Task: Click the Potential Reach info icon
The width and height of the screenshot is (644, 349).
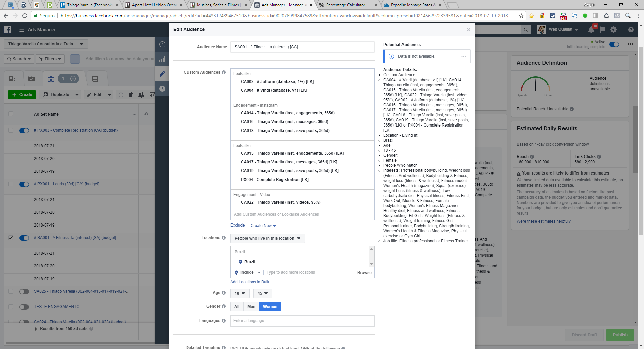Action: pos(572,109)
